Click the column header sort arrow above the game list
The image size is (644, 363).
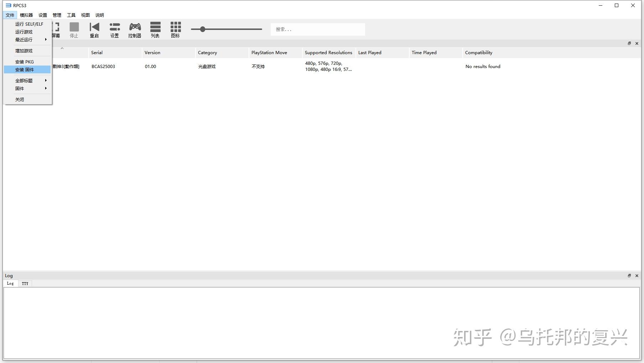pyautogui.click(x=62, y=48)
